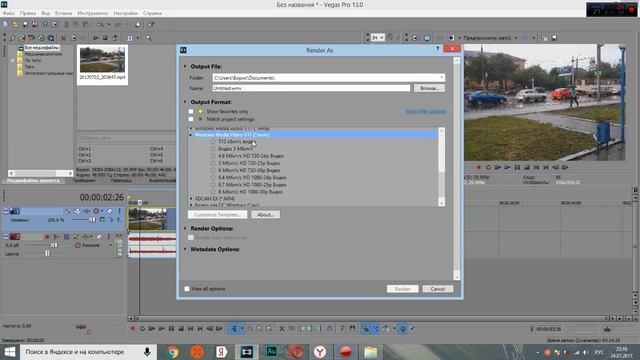Open project using folder toolbar icon
Viewport: 640px width, 360px height.
click(15, 24)
